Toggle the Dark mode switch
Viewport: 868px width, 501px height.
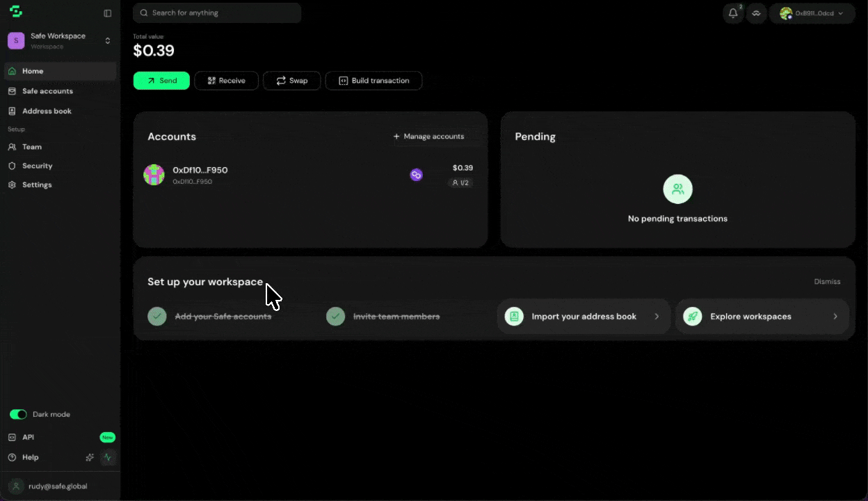point(18,414)
